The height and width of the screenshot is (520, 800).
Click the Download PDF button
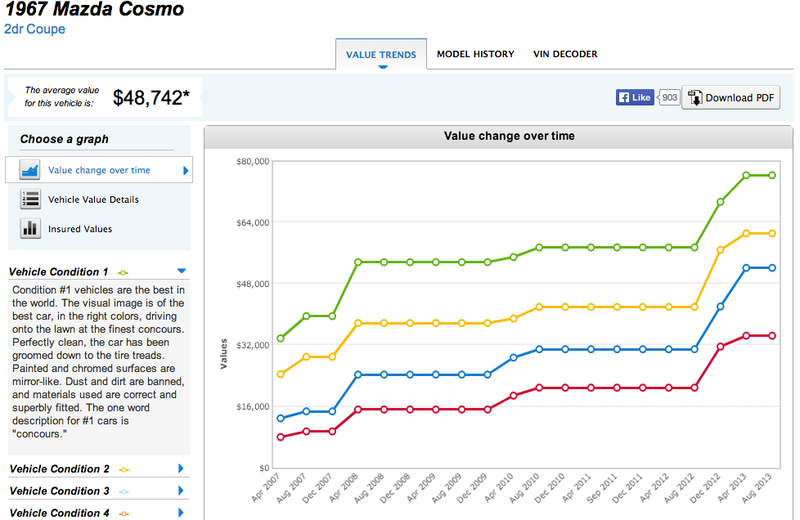pyautogui.click(x=731, y=97)
